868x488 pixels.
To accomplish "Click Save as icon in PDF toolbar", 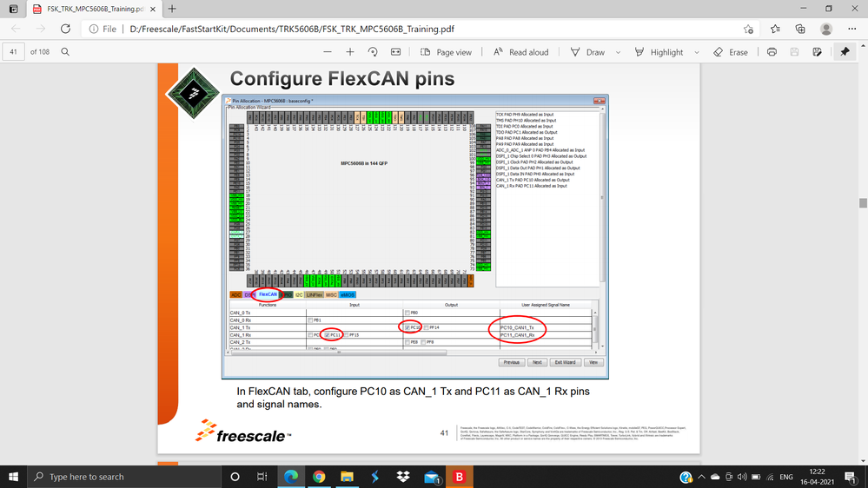I will pos(817,51).
